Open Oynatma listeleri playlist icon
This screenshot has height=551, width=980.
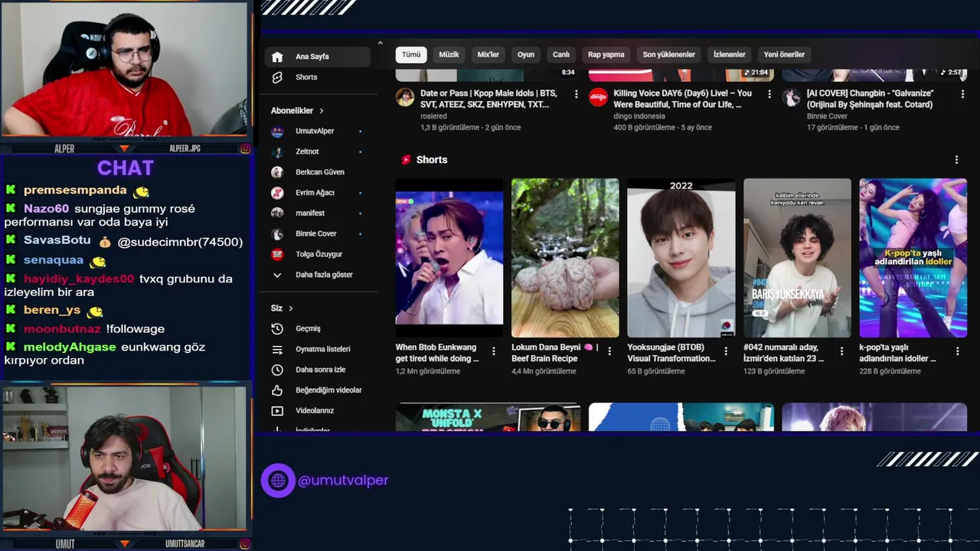277,349
